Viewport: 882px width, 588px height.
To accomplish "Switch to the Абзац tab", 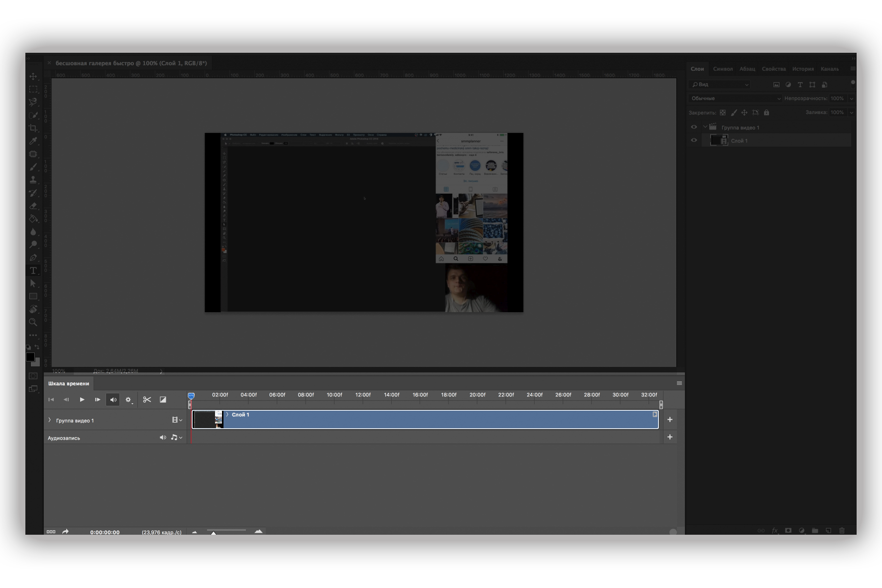I will (747, 69).
